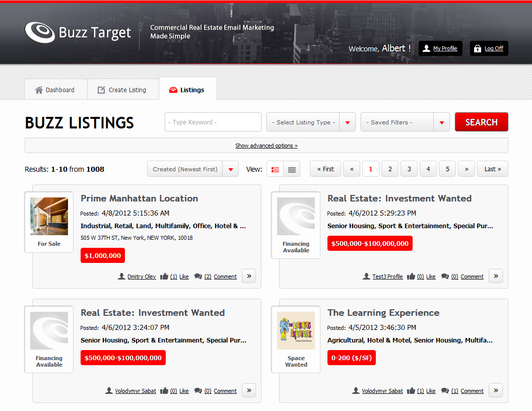This screenshot has width=532, height=411.
Task: Click the thumbs-up icon on Prime Manhattan Location
Action: click(x=164, y=277)
